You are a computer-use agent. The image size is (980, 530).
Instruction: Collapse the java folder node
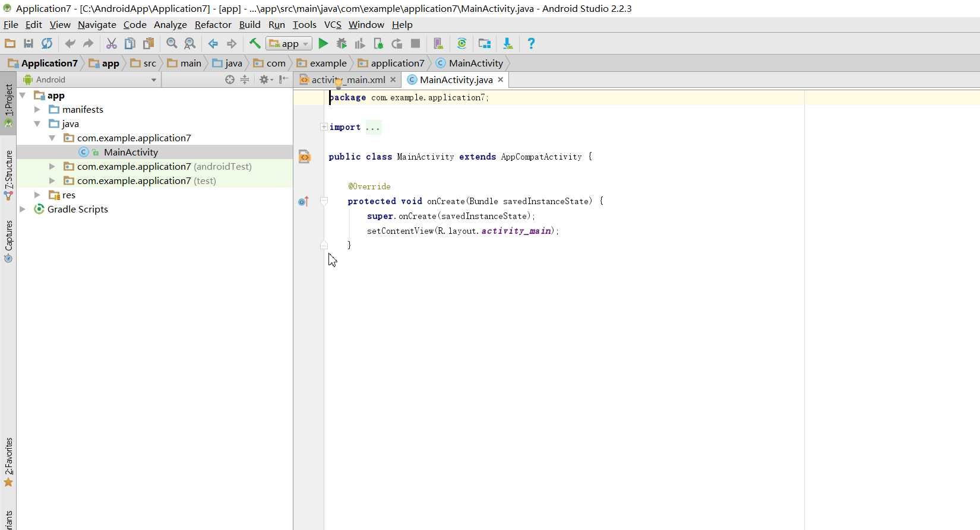[x=37, y=123]
